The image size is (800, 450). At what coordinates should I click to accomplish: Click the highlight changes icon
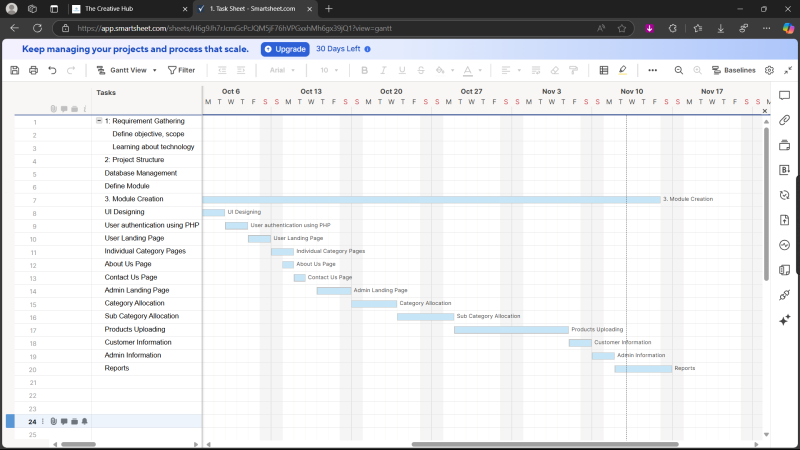tap(622, 70)
